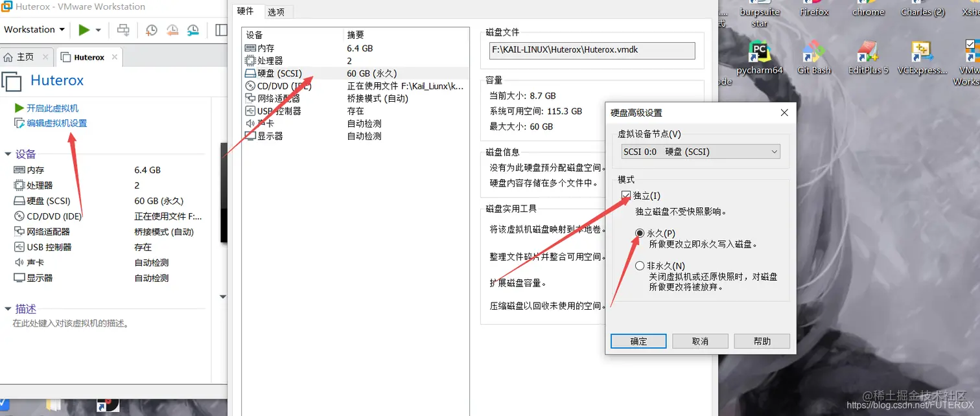Click the 帮助 button
This screenshot has width=980, height=416.
point(762,341)
